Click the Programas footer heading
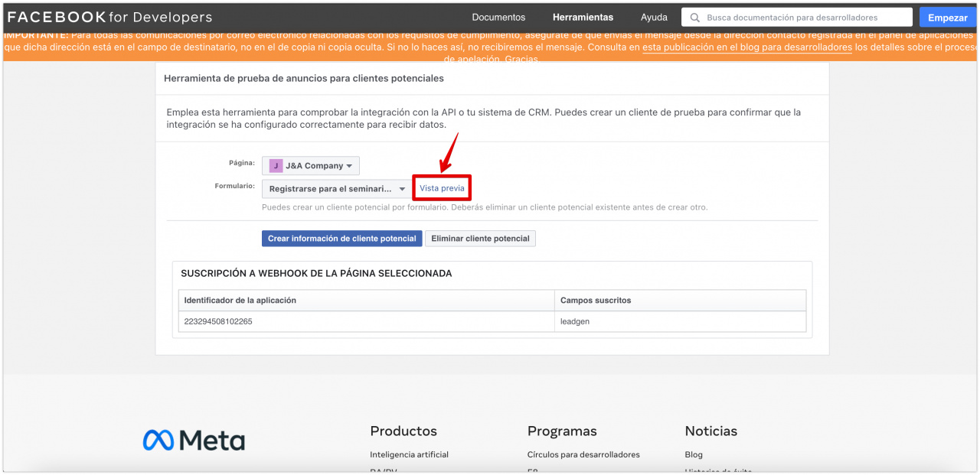Screen dimensions: 980x475 [x=562, y=431]
